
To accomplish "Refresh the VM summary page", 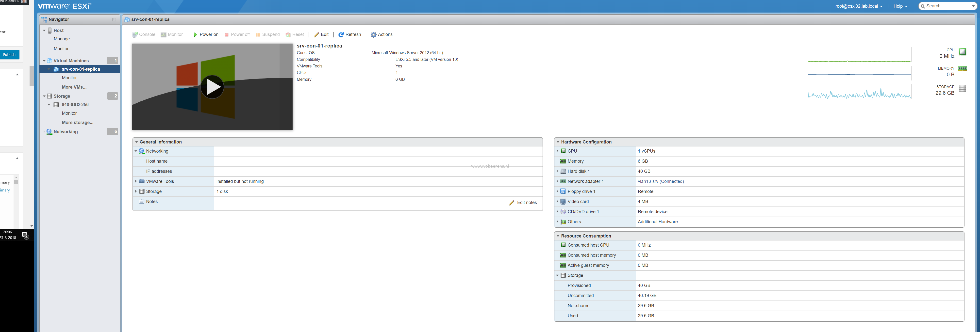I will pyautogui.click(x=350, y=35).
